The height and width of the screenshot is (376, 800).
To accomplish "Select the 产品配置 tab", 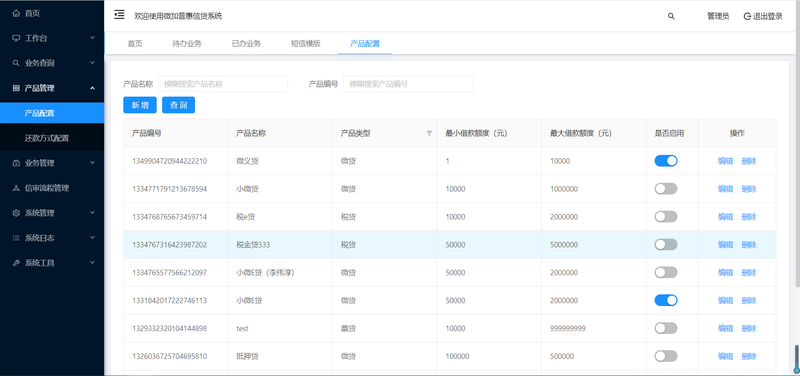I will [365, 43].
